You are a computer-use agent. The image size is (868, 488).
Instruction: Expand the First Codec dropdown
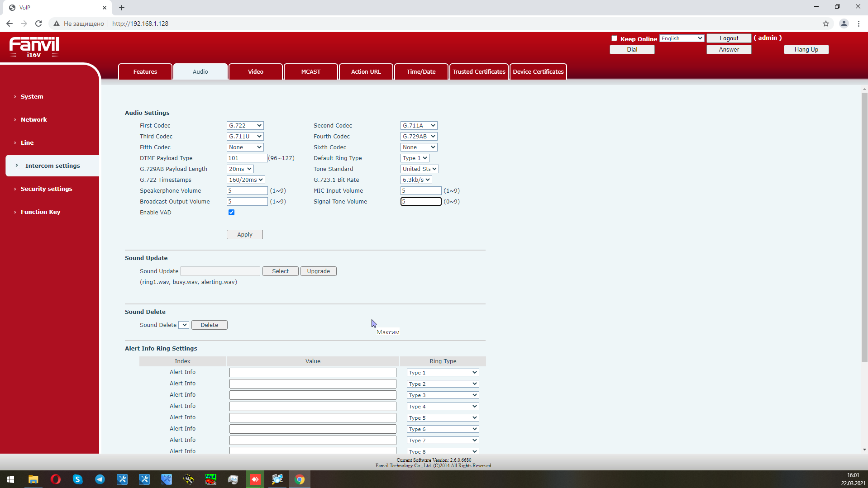(x=245, y=126)
